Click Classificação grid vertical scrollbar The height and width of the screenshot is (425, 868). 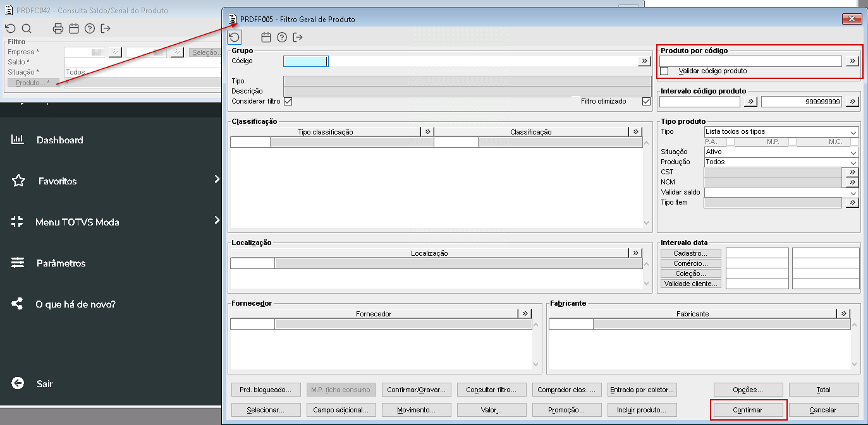pos(647,182)
